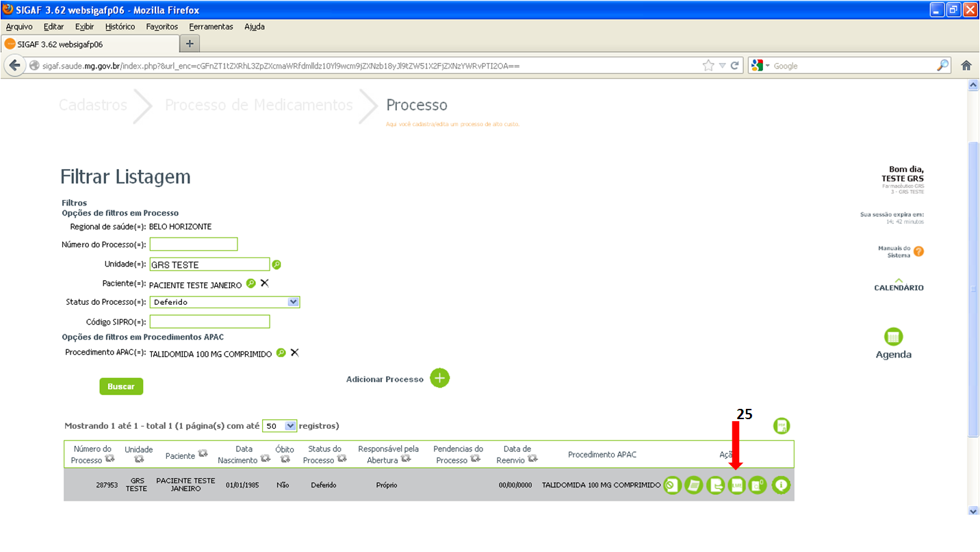This screenshot has height=552, width=980.
Task: Focus the Código SIPRO input field
Action: click(x=210, y=322)
